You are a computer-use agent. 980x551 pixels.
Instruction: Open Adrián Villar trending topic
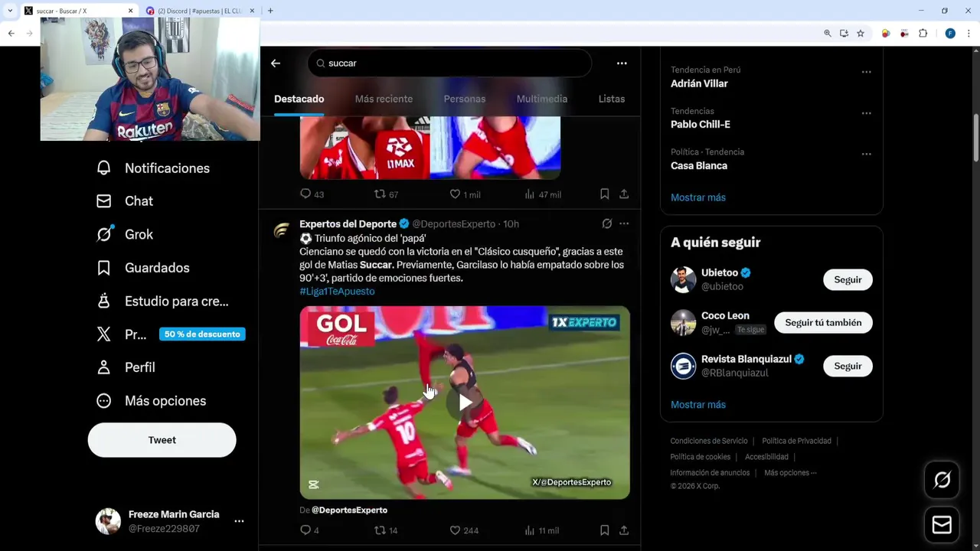[699, 83]
